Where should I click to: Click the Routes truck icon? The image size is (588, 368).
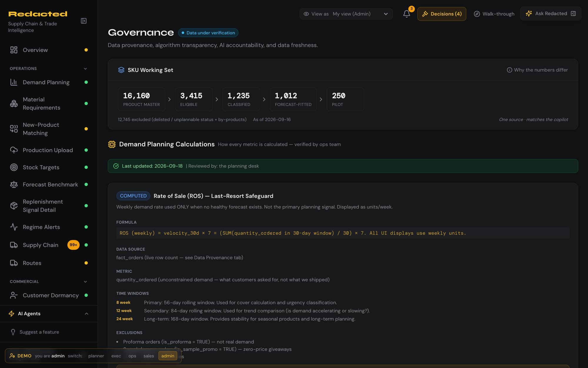click(14, 263)
